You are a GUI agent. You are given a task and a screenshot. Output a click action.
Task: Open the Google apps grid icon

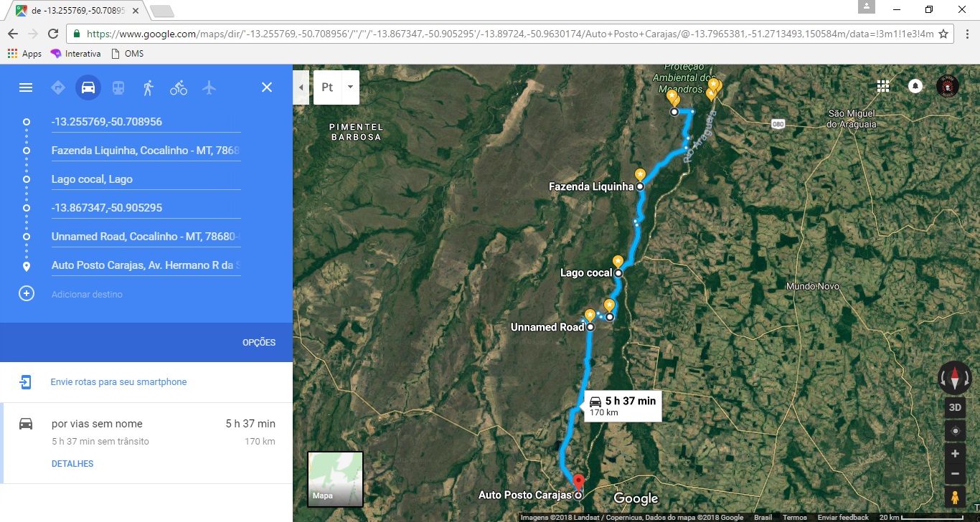[x=883, y=86]
